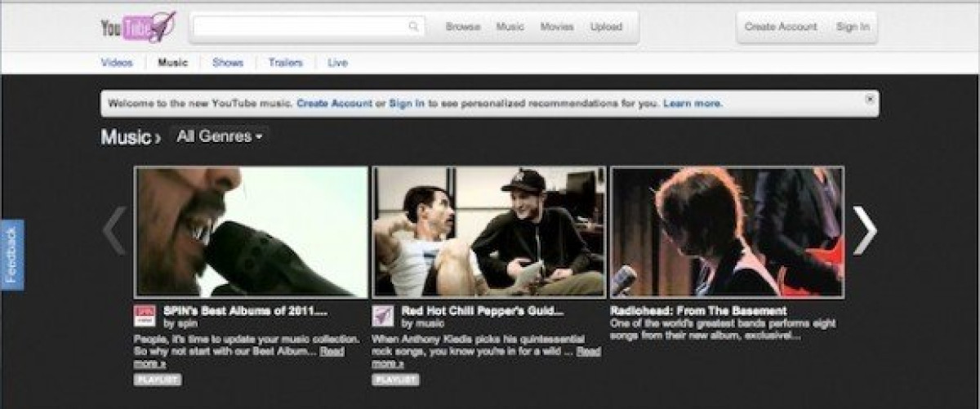Open Movies in the top navigation

557,27
